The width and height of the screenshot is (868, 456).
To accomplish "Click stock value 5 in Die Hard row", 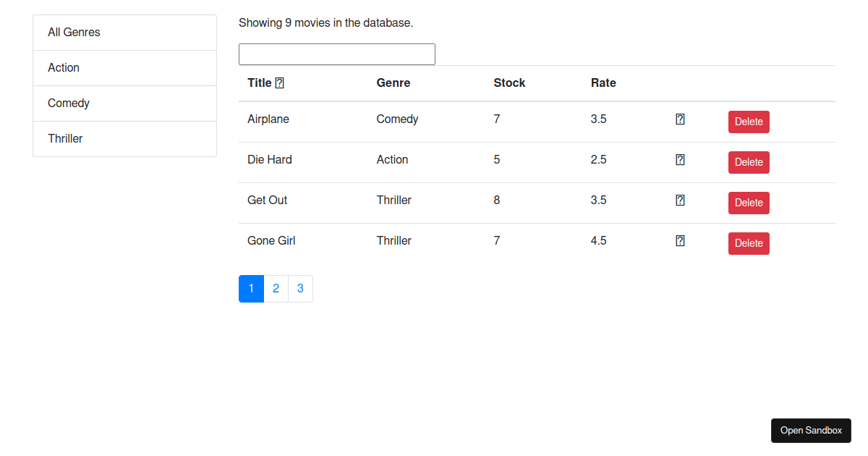I will (497, 160).
